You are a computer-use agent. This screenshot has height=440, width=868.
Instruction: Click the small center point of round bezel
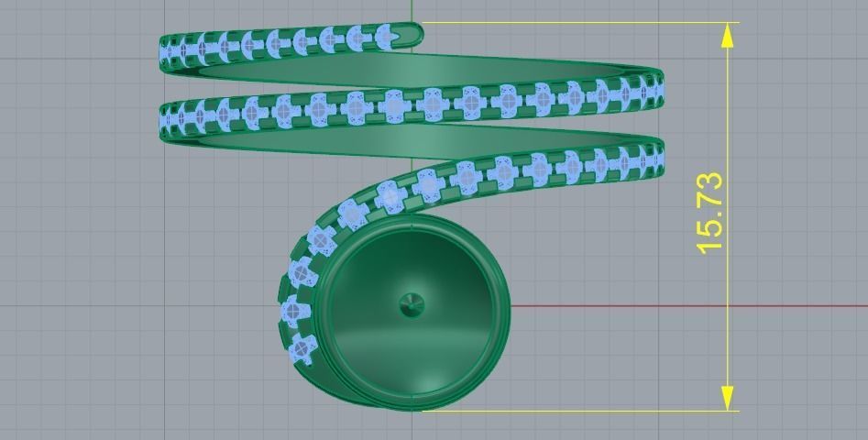pos(412,305)
